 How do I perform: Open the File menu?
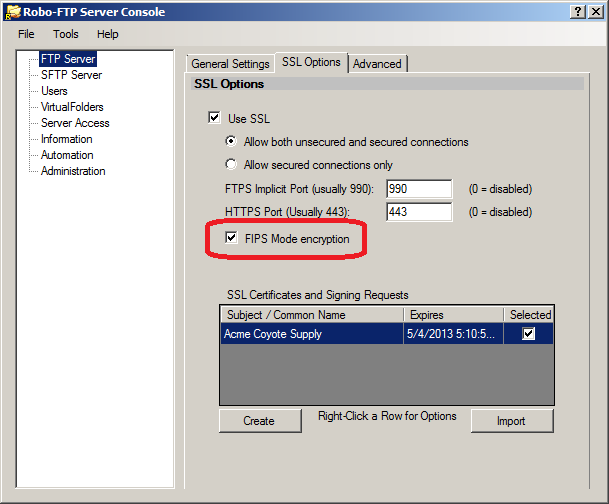pos(26,34)
